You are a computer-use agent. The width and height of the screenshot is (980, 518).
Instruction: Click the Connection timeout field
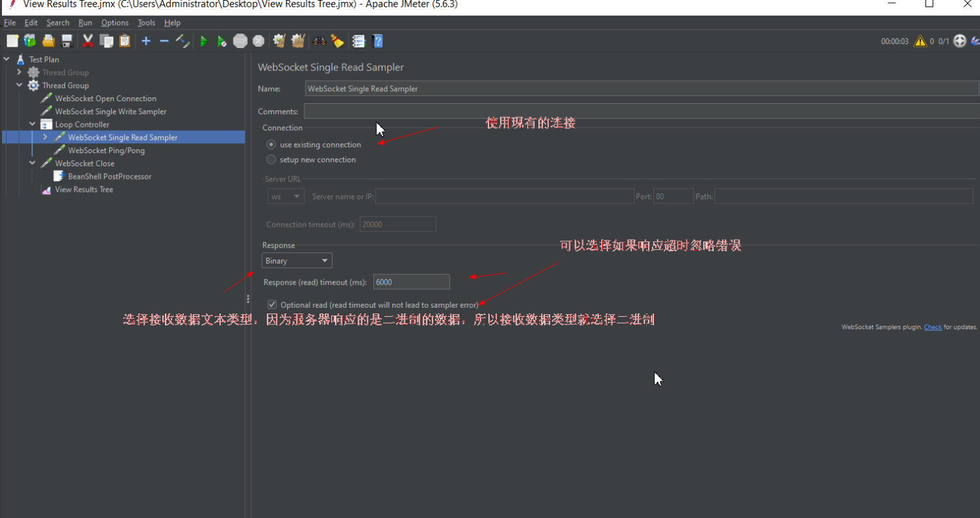(x=398, y=224)
